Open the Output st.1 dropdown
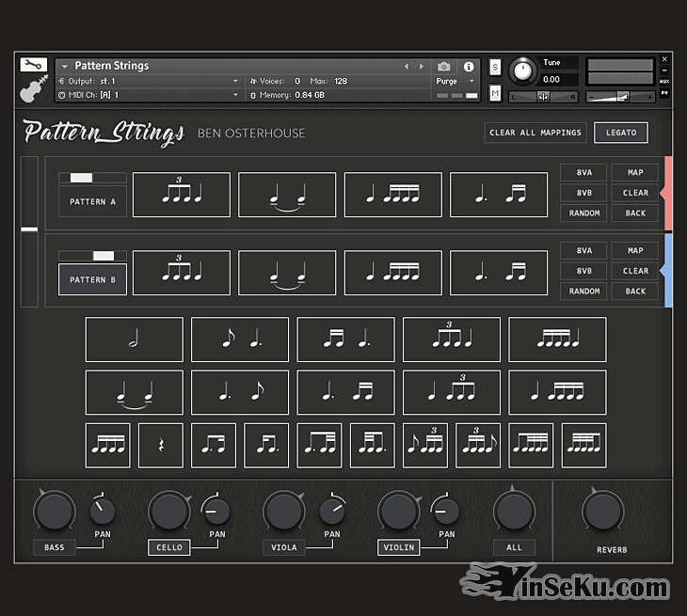Image resolution: width=687 pixels, height=616 pixels. point(151,81)
